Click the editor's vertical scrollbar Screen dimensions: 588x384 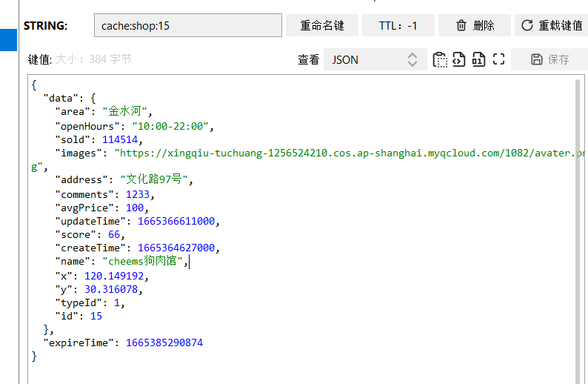click(578, 222)
